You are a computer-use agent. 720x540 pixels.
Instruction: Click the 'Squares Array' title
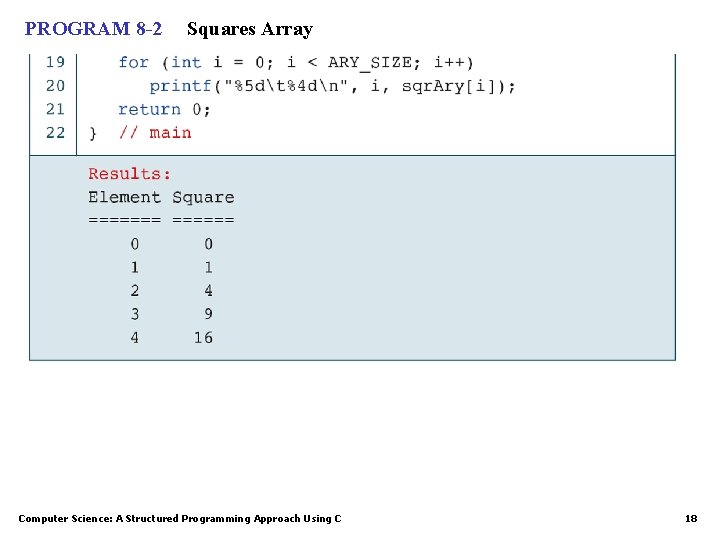pyautogui.click(x=250, y=30)
